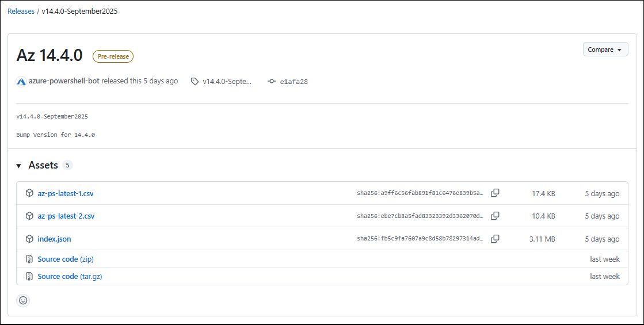Click the sha256:fb5c9fa7607a9c8d58b78297314ad... hash text

420,238
